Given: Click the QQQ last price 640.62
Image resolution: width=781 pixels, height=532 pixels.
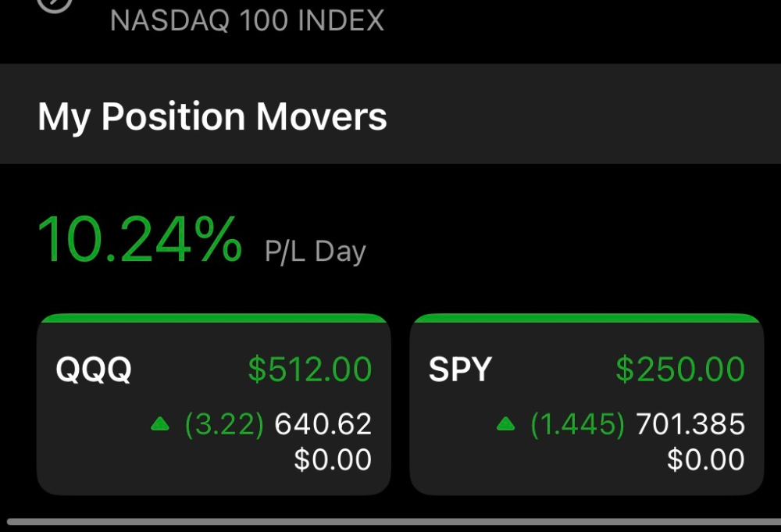Looking at the screenshot, I should (323, 424).
